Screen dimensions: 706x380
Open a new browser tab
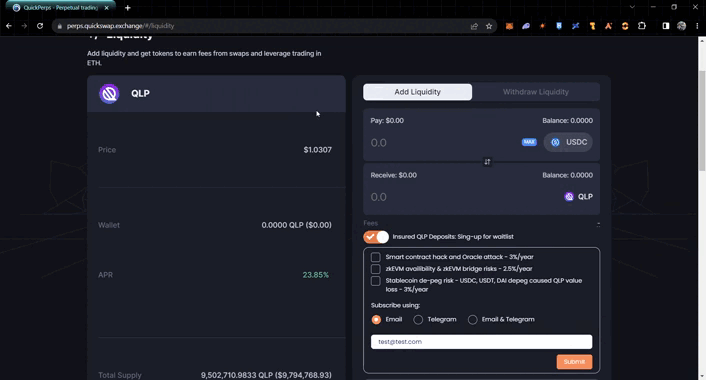pos(128,8)
